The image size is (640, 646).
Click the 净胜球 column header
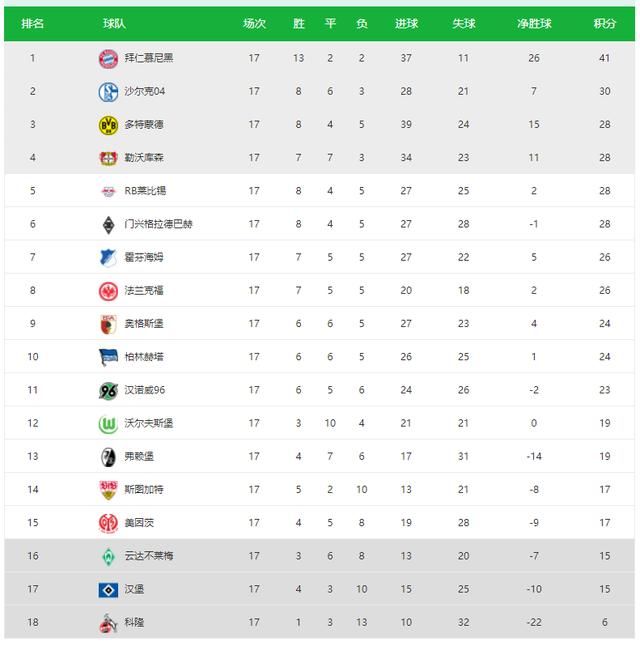534,24
